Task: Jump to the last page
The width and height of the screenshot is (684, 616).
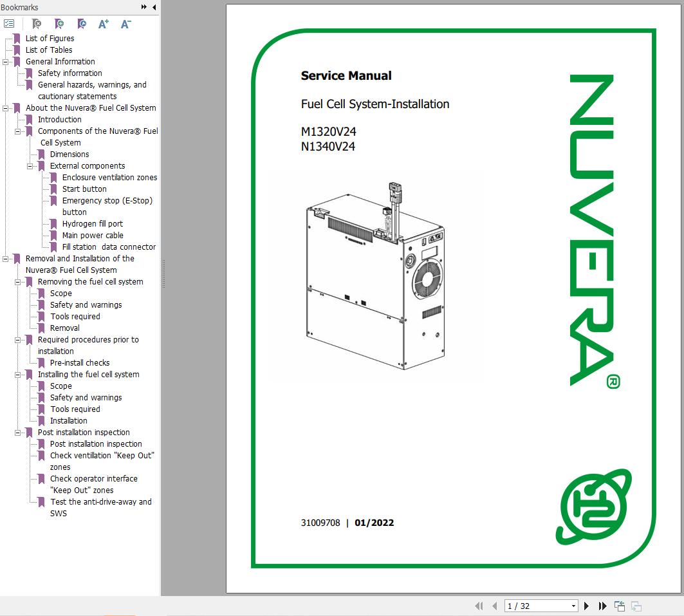Action: pyautogui.click(x=602, y=606)
